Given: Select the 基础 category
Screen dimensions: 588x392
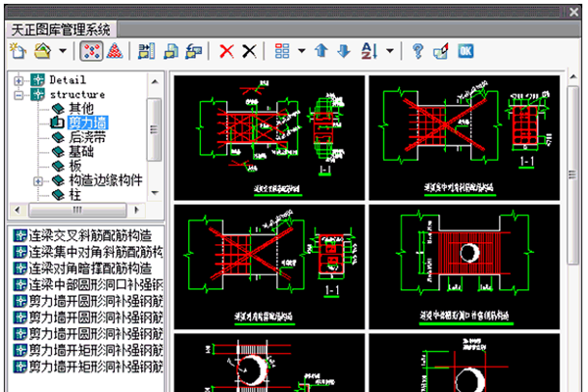Looking at the screenshot, I should [x=81, y=152].
